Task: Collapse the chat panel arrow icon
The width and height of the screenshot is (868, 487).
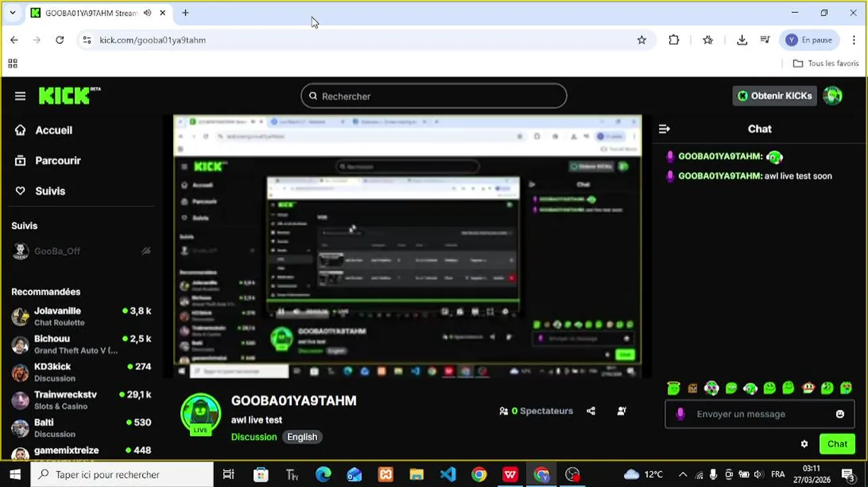Action: (x=664, y=129)
